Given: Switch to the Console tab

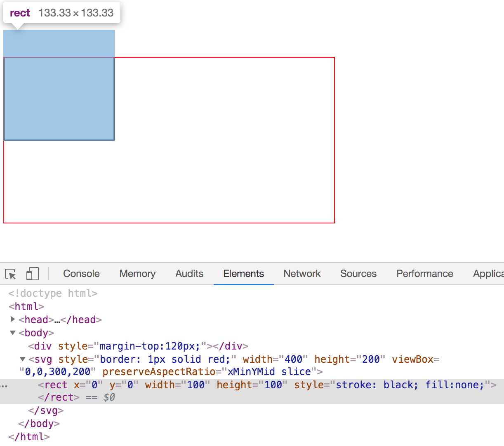Looking at the screenshot, I should pos(81,274).
